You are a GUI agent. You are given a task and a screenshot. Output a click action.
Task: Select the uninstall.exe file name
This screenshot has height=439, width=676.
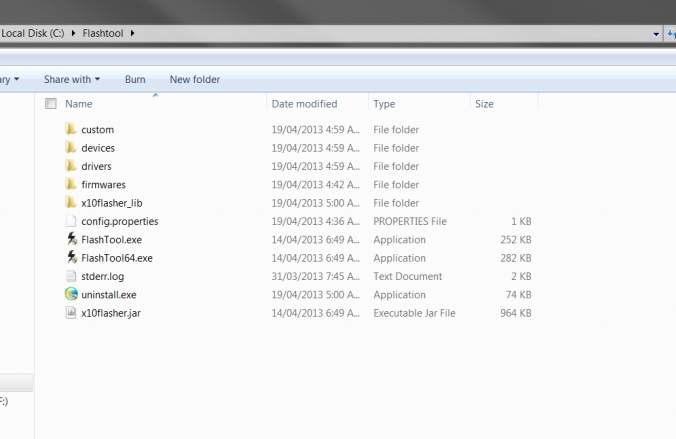coord(109,295)
